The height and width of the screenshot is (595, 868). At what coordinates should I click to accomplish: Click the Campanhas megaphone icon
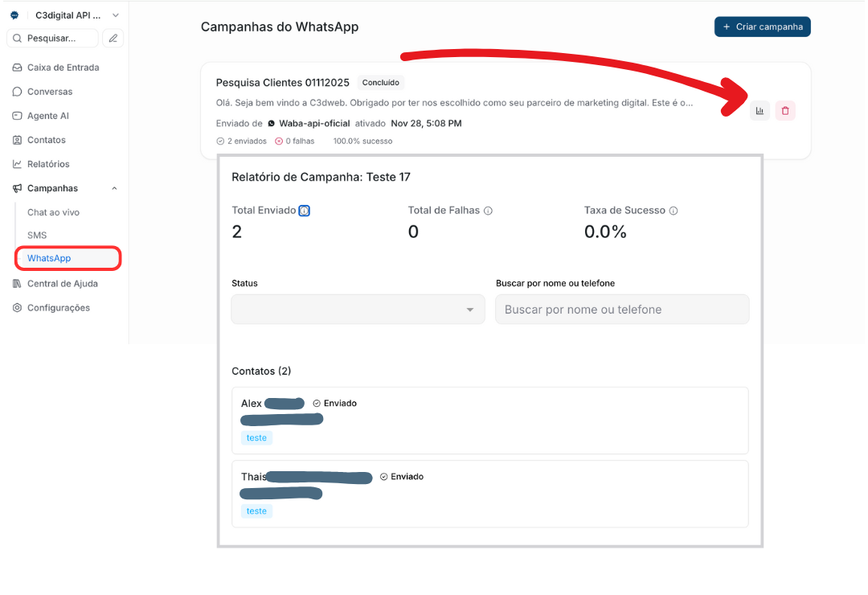[x=17, y=188]
